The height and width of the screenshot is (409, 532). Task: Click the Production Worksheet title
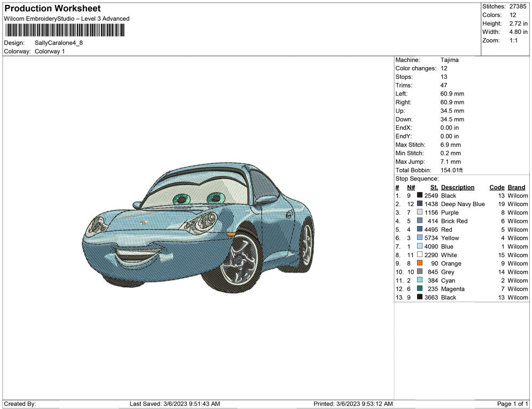(x=53, y=9)
